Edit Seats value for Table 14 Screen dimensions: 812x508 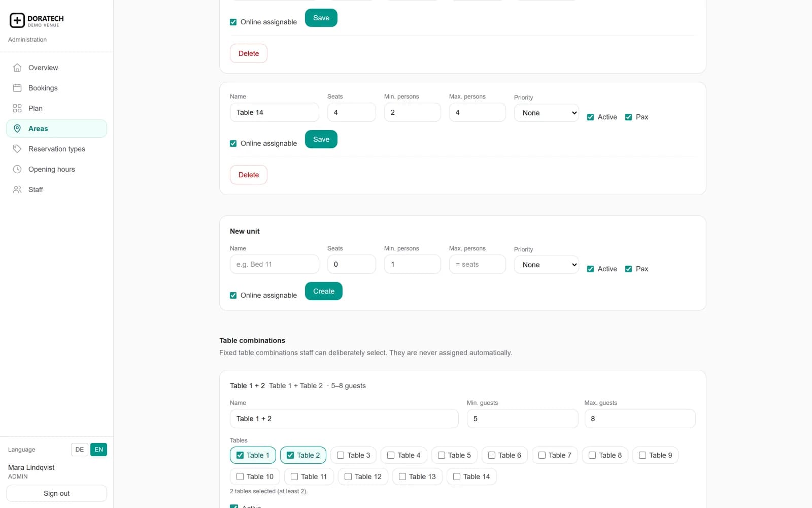[352, 112]
